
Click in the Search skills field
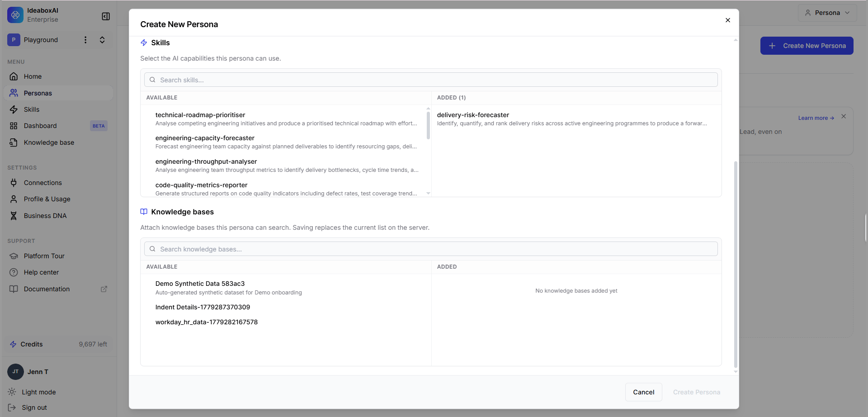coord(431,80)
